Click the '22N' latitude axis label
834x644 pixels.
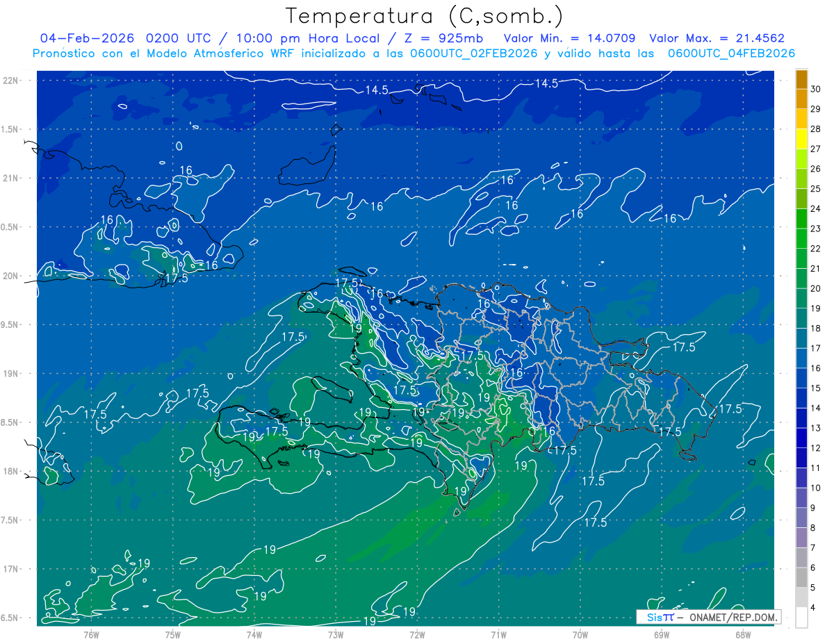click(x=10, y=81)
